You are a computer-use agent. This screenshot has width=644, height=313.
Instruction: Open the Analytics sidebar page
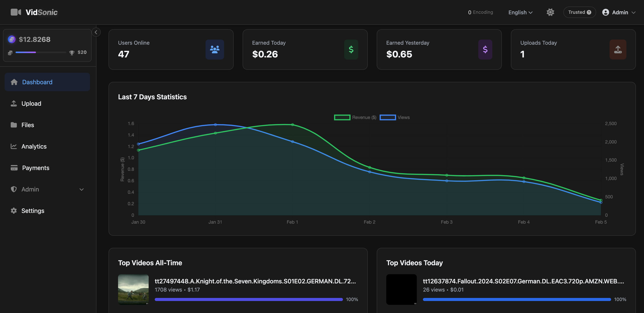tap(34, 147)
